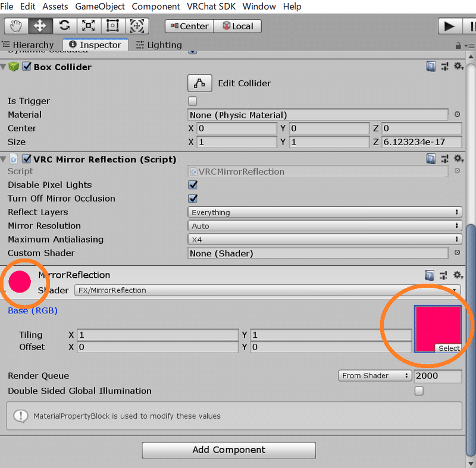The width and height of the screenshot is (476, 468).
Task: Collapse the Box Collider component
Action: [x=3, y=67]
